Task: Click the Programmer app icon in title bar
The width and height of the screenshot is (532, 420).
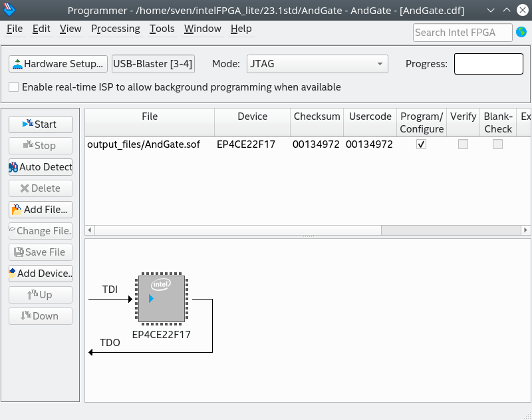Action: tap(9, 10)
